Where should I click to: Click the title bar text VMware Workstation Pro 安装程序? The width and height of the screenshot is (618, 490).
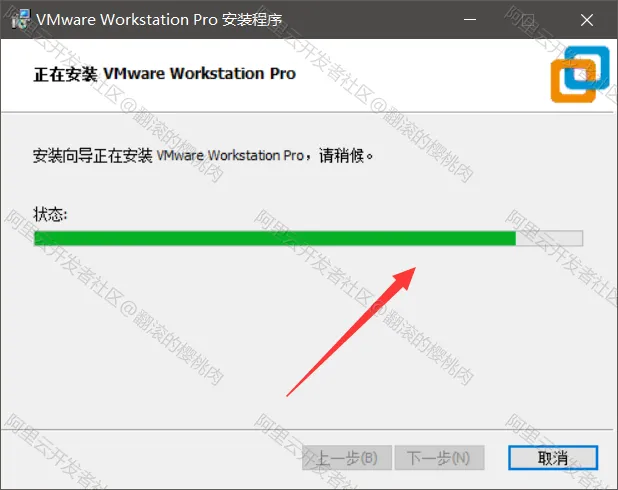coord(159,20)
